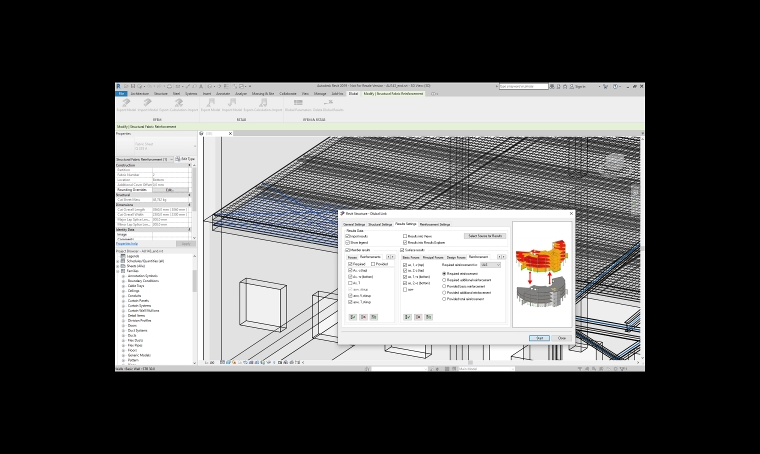Enable the Provided checkbox in Member results

coord(373,264)
